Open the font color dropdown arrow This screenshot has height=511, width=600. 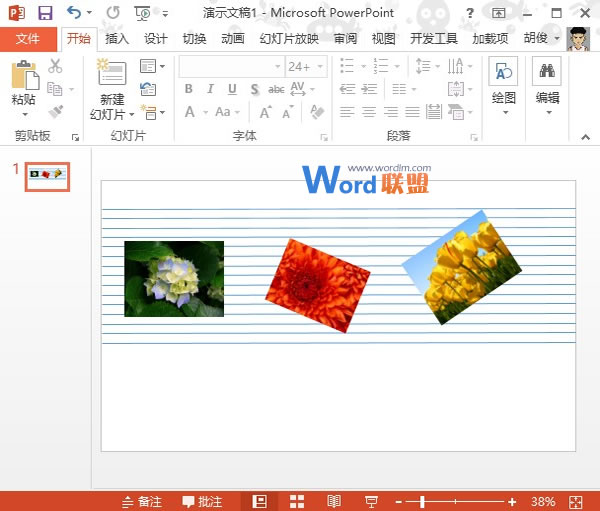pyautogui.click(x=206, y=112)
